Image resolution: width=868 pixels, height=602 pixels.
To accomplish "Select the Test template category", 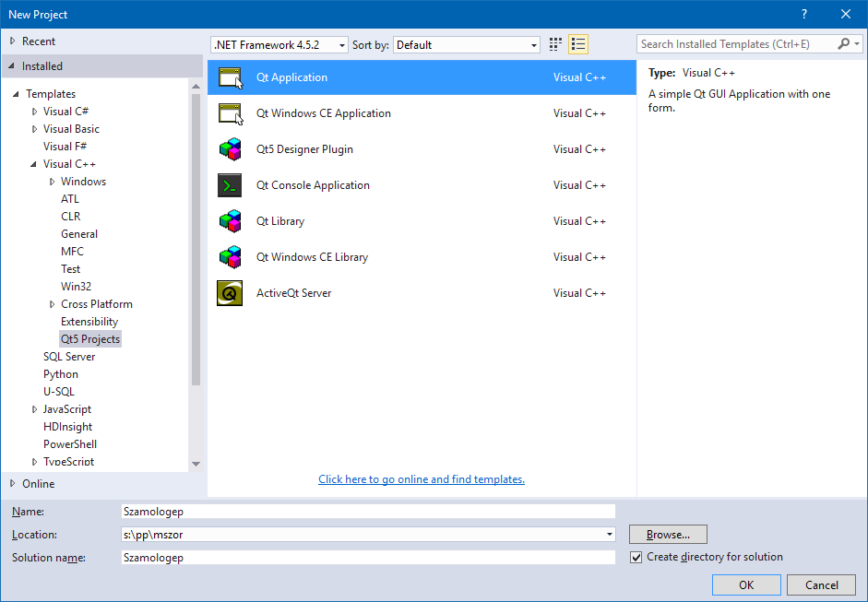I will point(70,269).
